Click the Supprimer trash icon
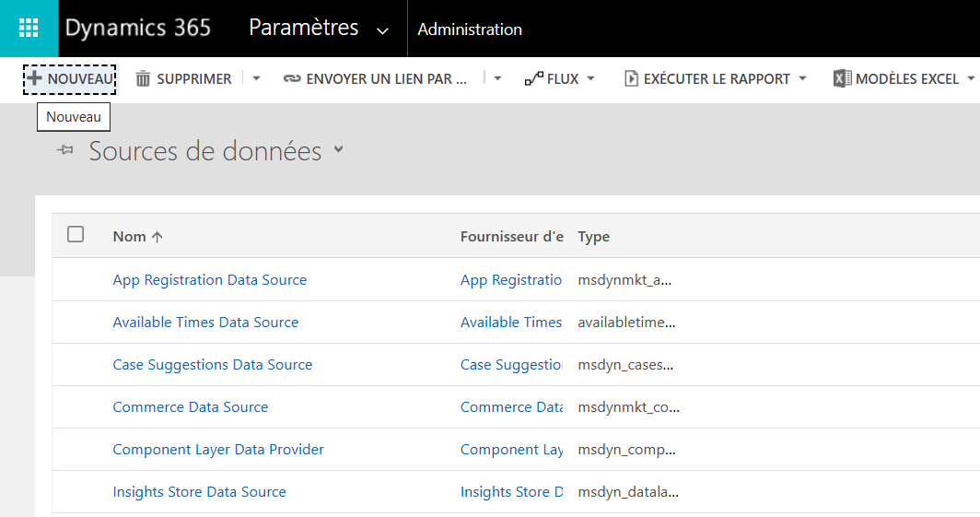 (143, 79)
